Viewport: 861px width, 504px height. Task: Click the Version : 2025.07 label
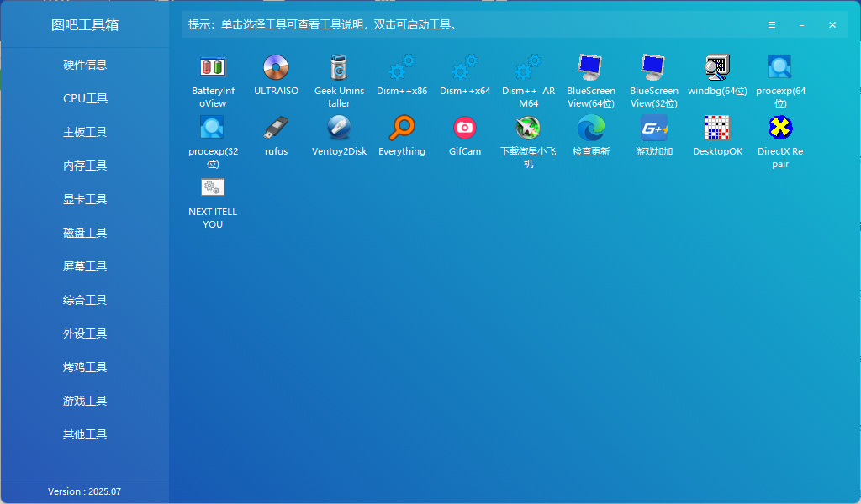pos(85,491)
